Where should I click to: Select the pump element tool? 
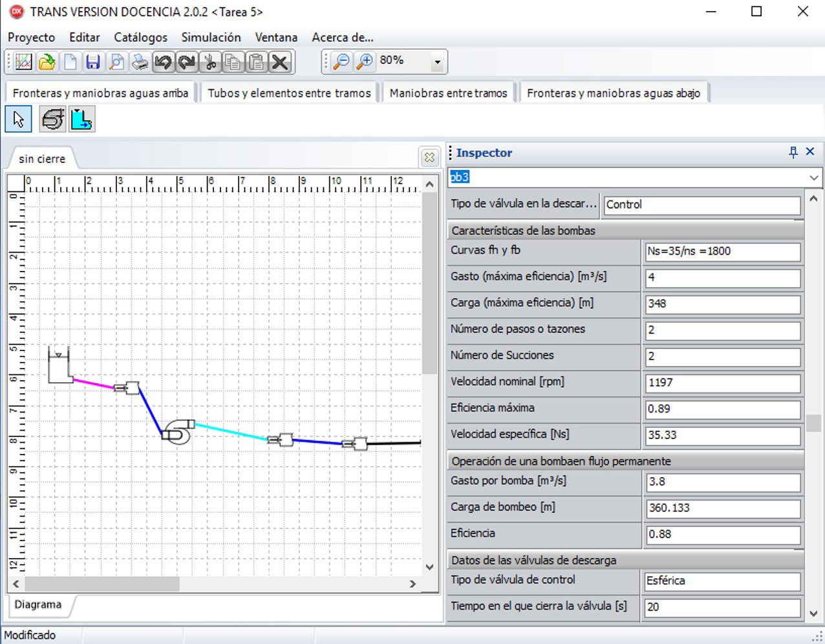52,120
